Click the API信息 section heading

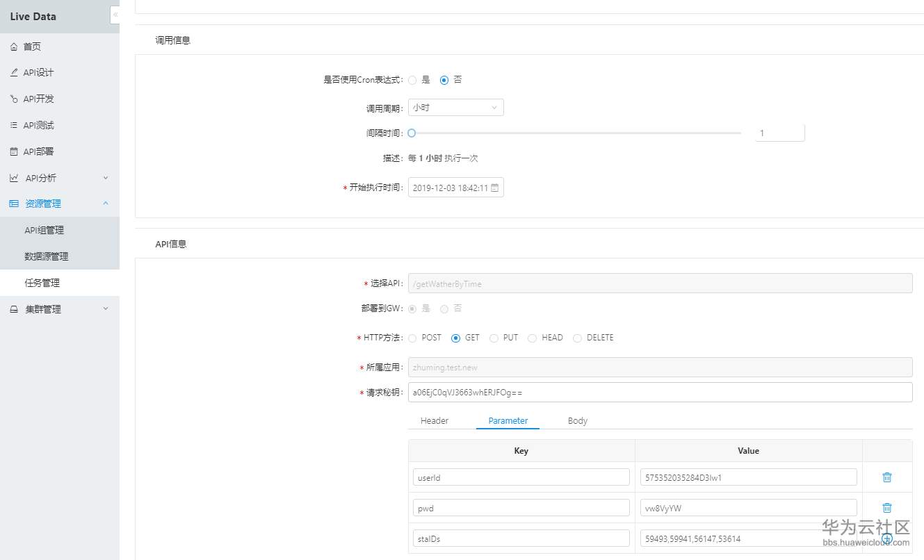pos(171,244)
